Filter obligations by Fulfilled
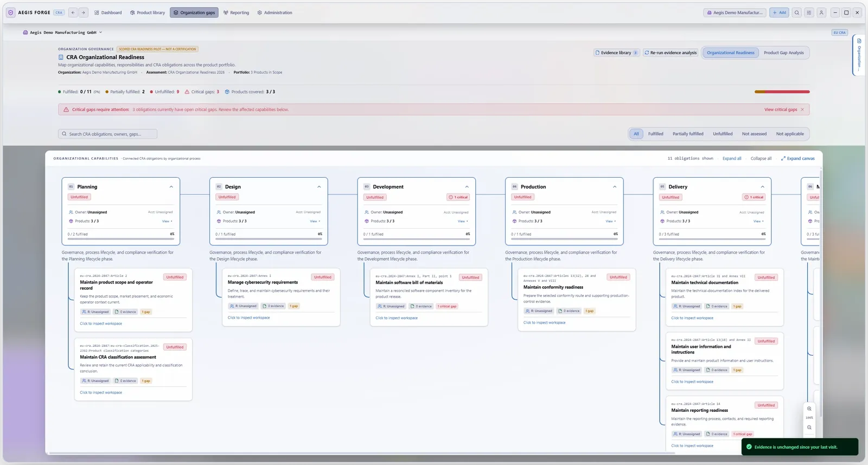This screenshot has height=465, width=868. [655, 134]
